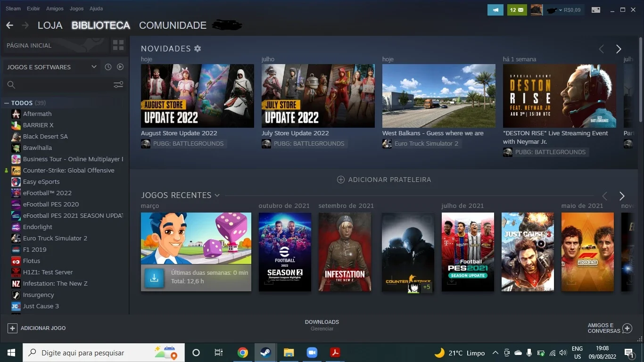644x362 pixels.
Task: Open West Balkans news thumbnail
Action: [x=439, y=96]
